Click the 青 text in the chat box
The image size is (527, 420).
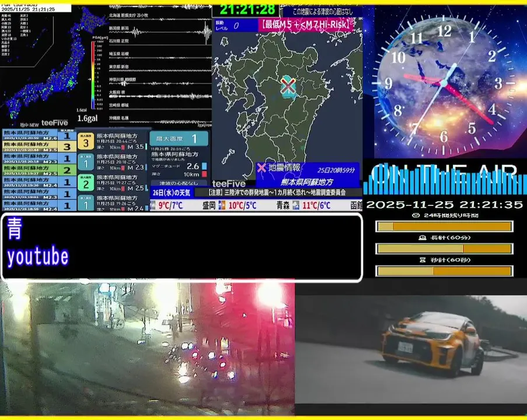coord(15,228)
